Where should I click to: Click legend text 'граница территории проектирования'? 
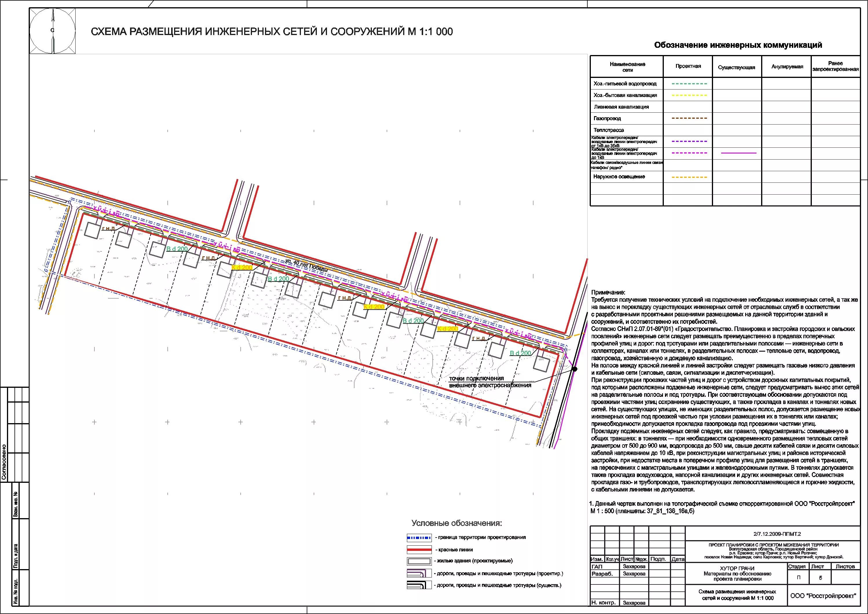(482, 537)
